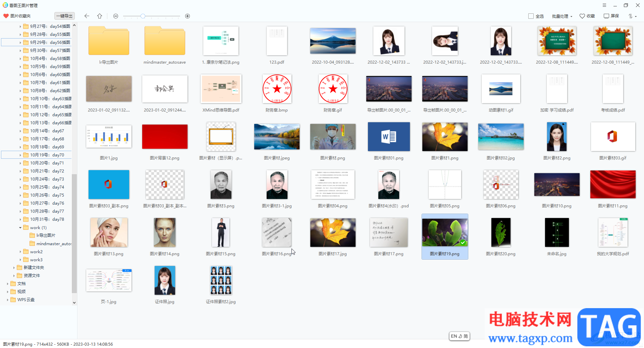Select the XMind思维导图.pdf file

pyautogui.click(x=221, y=89)
